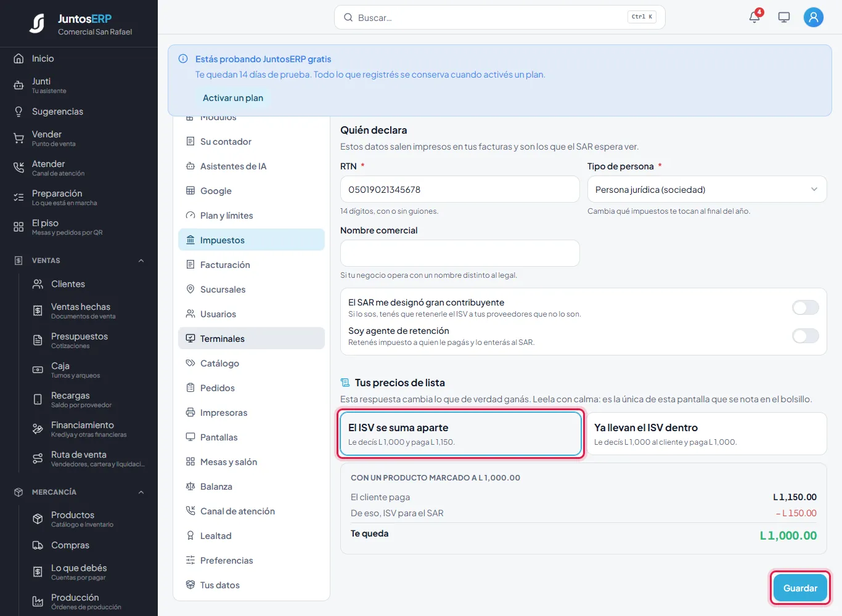Click the Productos box icon

point(38,519)
